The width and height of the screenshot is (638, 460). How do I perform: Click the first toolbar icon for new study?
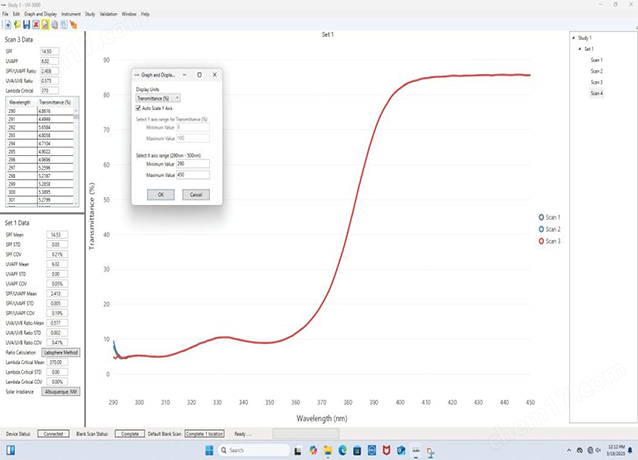[x=6, y=23]
